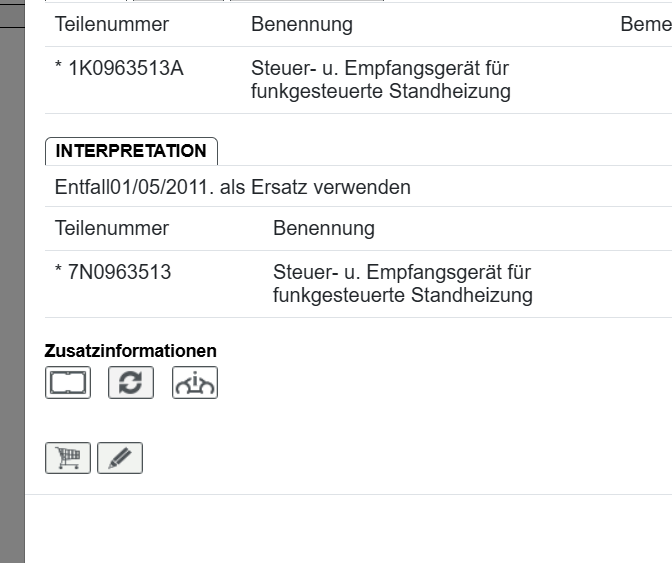Click Benennung header in the Interpretation table
Viewport: 672px width, 563px height.
[x=323, y=228]
